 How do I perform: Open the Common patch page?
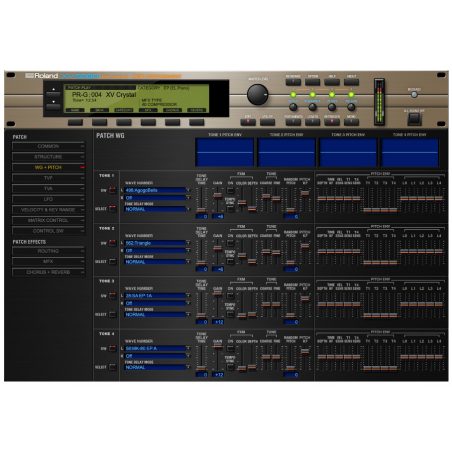[48, 146]
